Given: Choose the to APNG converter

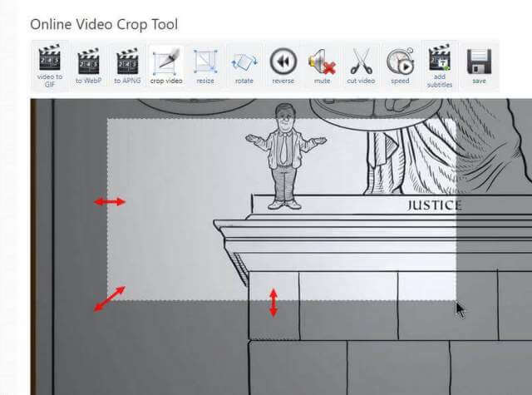Looking at the screenshot, I should coord(127,66).
